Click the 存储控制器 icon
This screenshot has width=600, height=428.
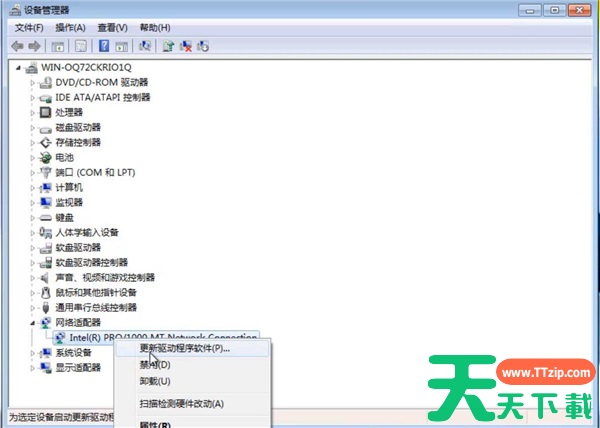coord(46,143)
